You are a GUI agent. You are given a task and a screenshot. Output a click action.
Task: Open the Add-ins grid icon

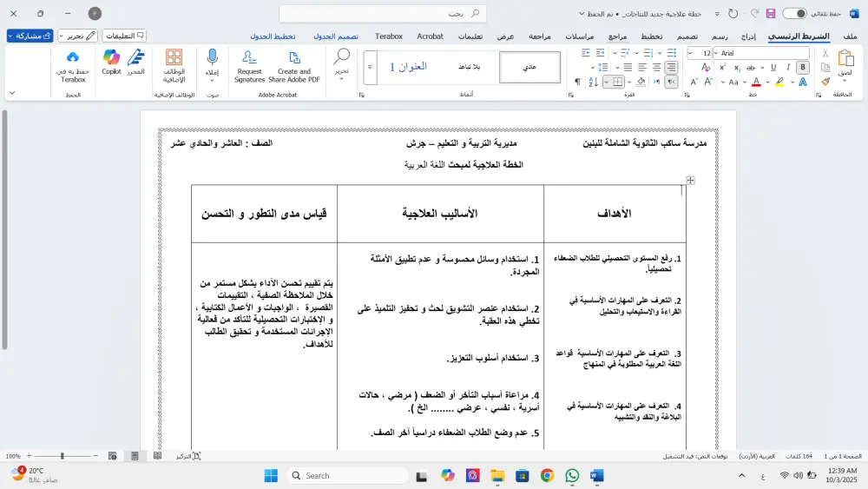tap(174, 57)
